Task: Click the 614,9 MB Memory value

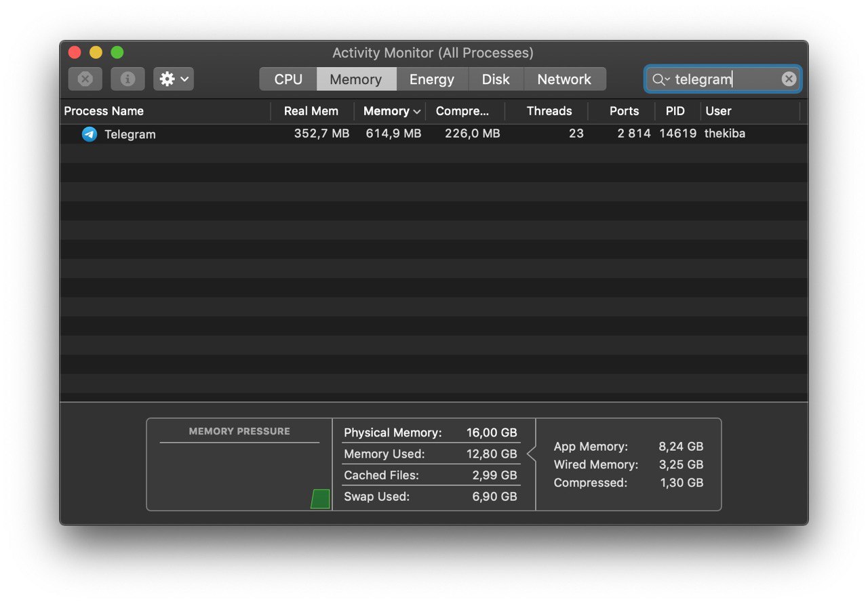Action: pyautogui.click(x=393, y=134)
